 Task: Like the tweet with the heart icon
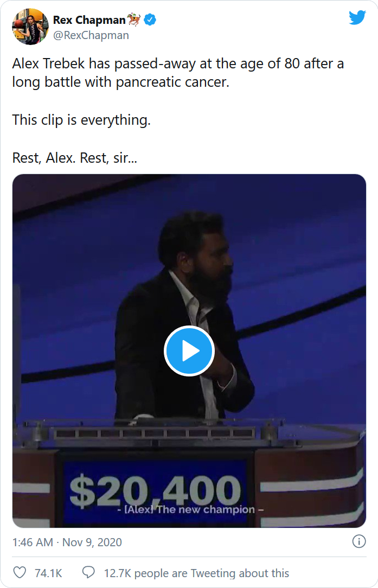[20, 573]
